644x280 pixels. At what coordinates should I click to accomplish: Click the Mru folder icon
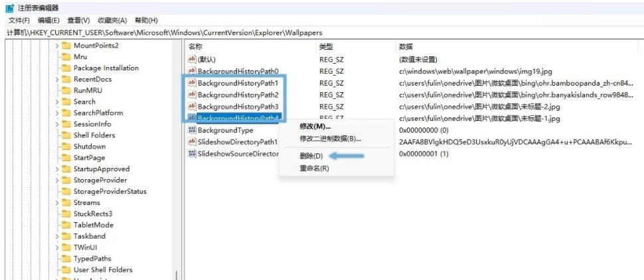coord(66,56)
